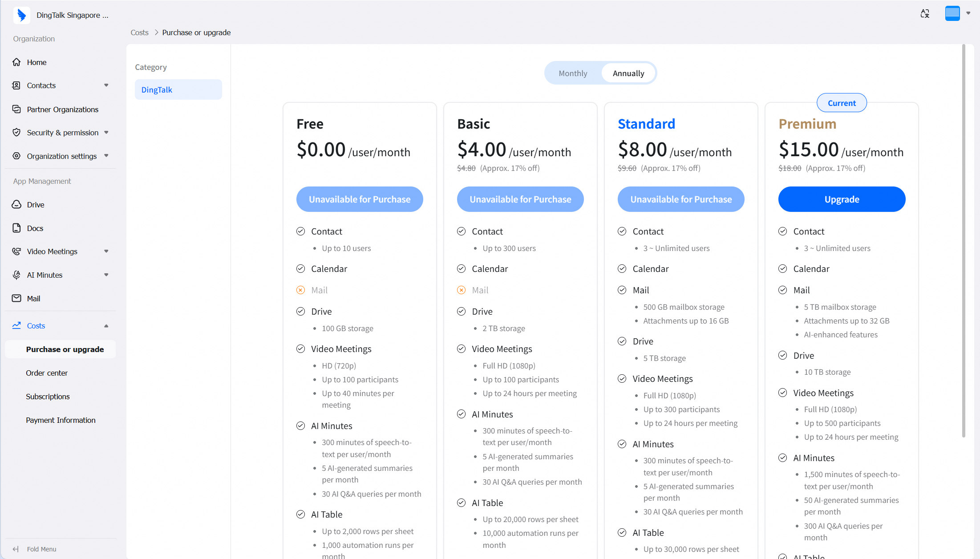
Task: Expand the Contacts submenu arrow
Action: (x=106, y=85)
